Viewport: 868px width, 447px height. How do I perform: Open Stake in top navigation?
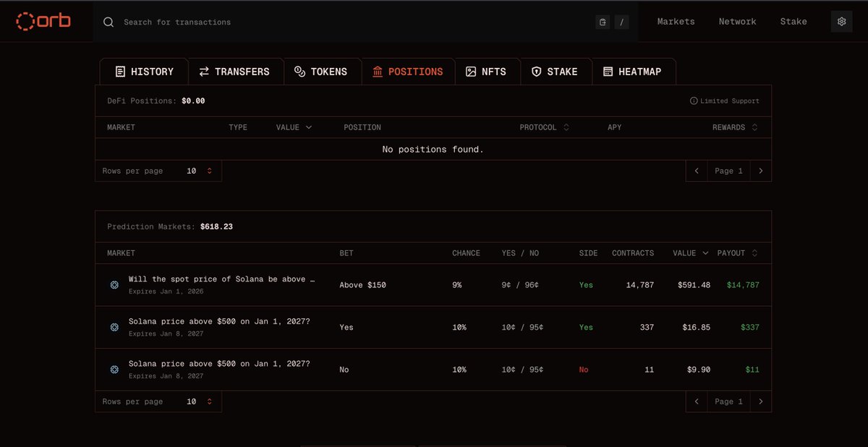click(793, 22)
